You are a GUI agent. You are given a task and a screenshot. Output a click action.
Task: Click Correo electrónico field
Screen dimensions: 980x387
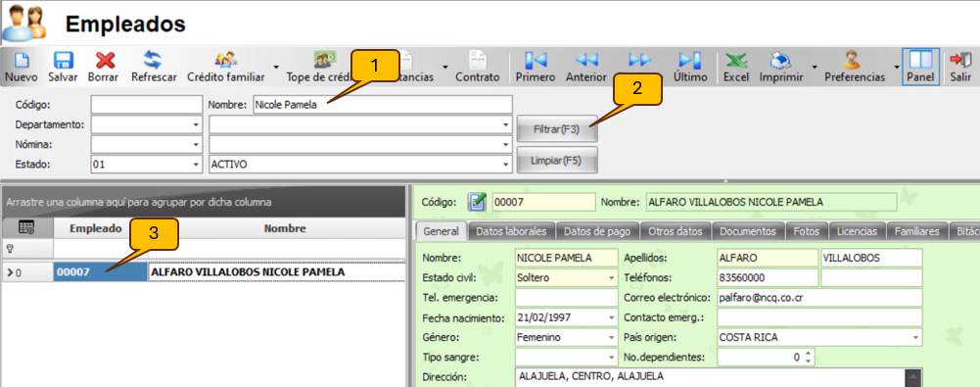tap(819, 298)
